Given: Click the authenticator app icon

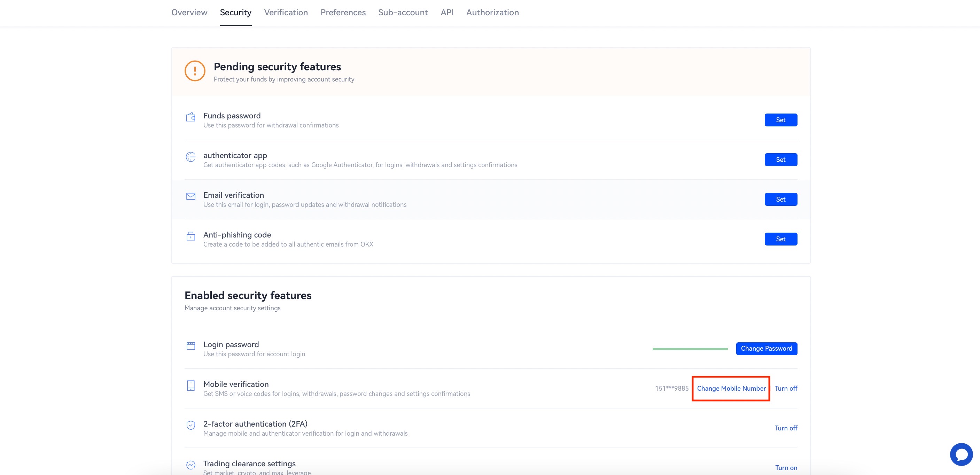Looking at the screenshot, I should pyautogui.click(x=190, y=157).
